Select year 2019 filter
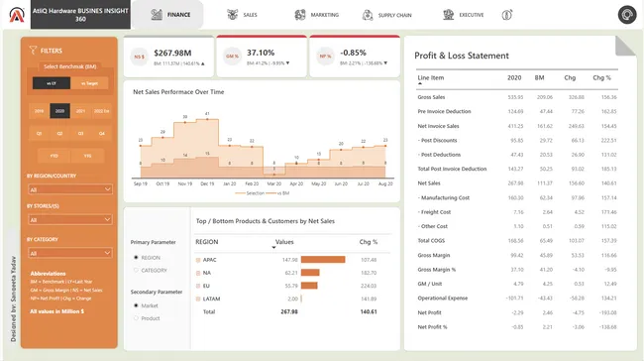Viewport: 644px width, 361px height. 39,111
